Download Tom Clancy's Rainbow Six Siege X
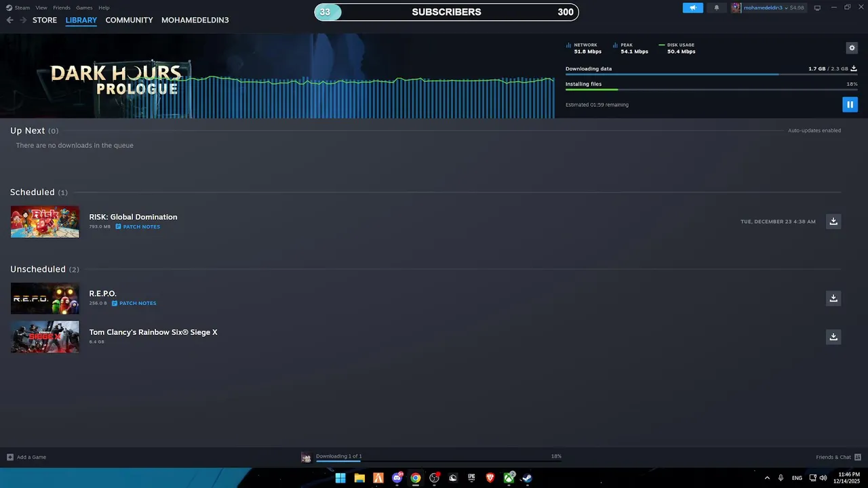868x488 pixels. pyautogui.click(x=833, y=337)
